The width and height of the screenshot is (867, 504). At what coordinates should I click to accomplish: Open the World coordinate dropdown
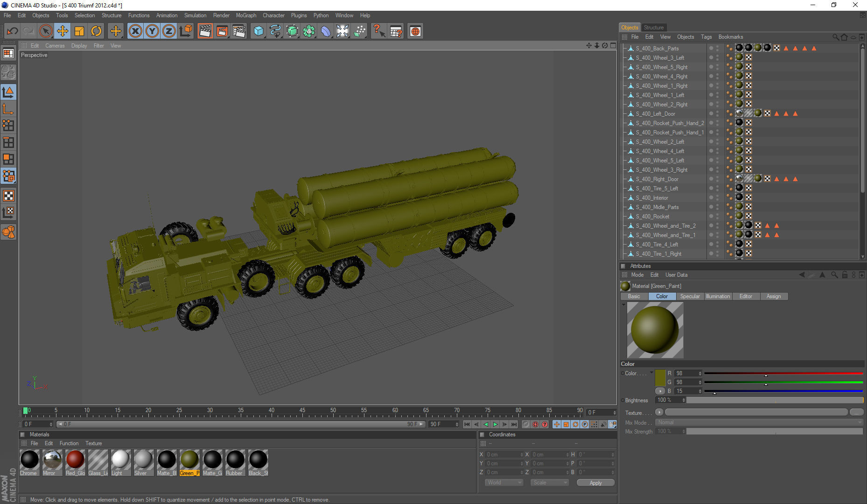point(503,483)
